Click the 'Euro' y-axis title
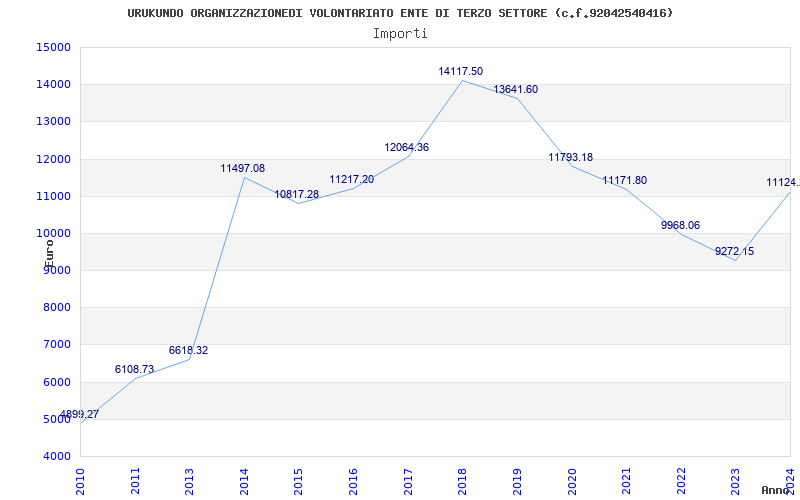This screenshot has height=500, width=800. click(x=49, y=254)
